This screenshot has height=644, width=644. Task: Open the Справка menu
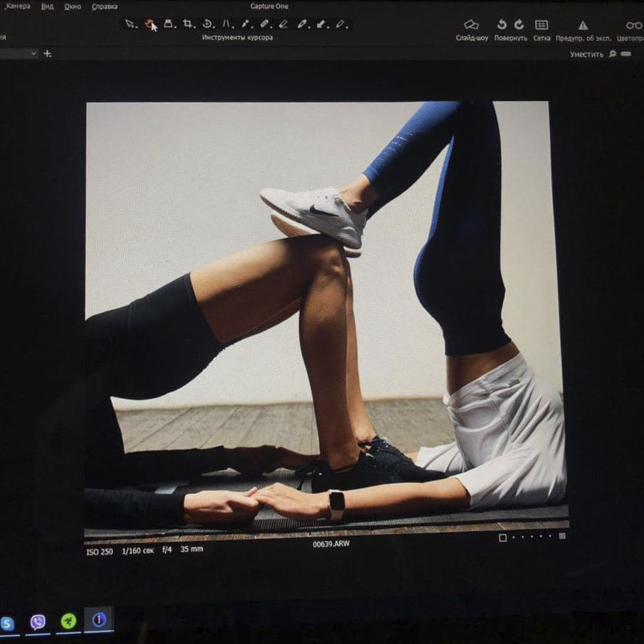(104, 7)
